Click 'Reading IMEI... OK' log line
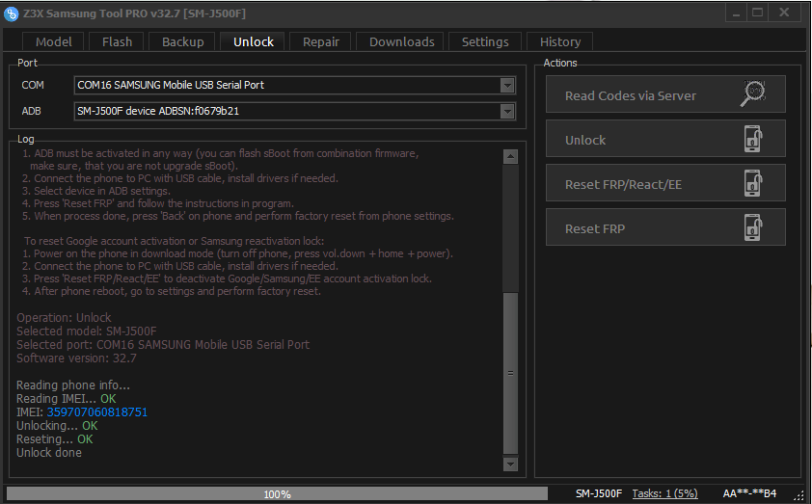This screenshot has width=812, height=504. pos(67,399)
